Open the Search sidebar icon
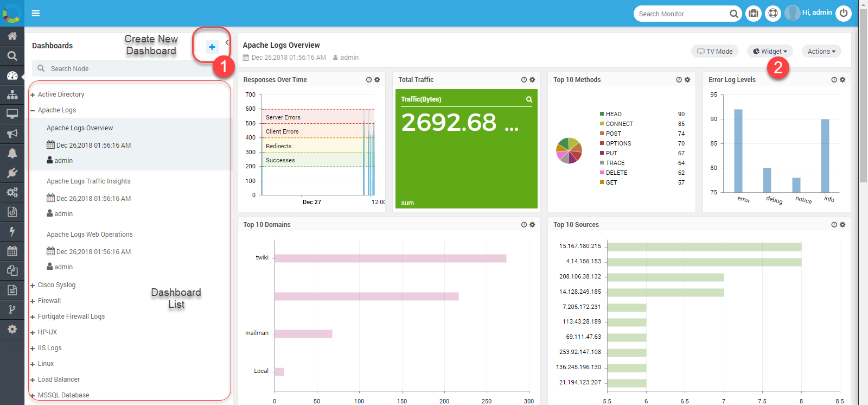The height and width of the screenshot is (405, 868). pyautogui.click(x=12, y=55)
